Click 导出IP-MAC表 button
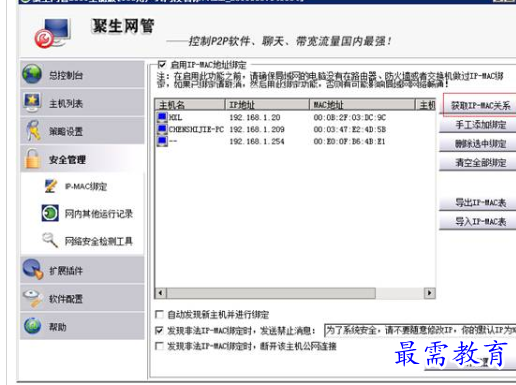This screenshot has height=385, width=516. click(478, 203)
